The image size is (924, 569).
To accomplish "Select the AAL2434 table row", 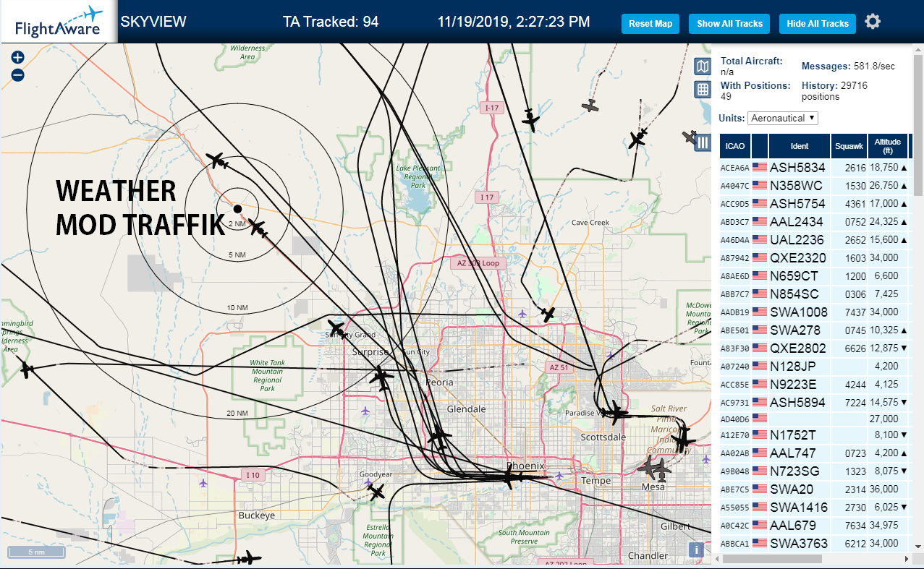I will [815, 221].
